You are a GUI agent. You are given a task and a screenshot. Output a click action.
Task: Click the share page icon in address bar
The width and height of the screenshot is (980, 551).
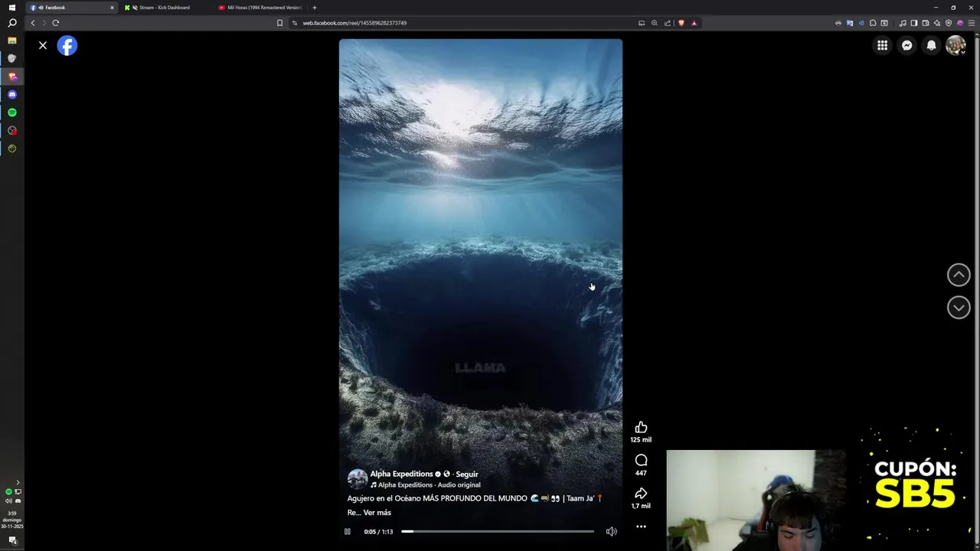coord(667,23)
